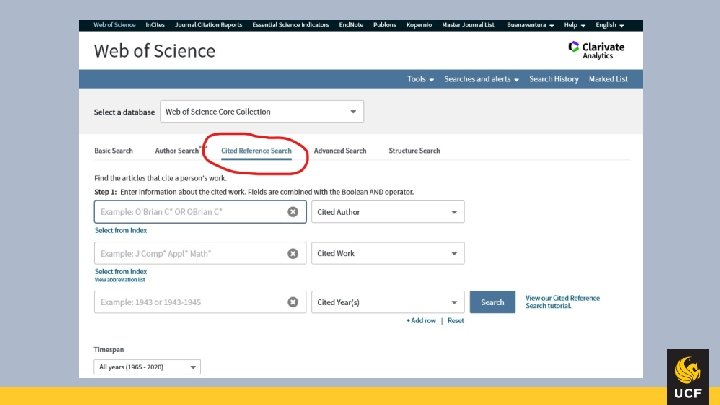Clear the Cited Author input field

292,212
